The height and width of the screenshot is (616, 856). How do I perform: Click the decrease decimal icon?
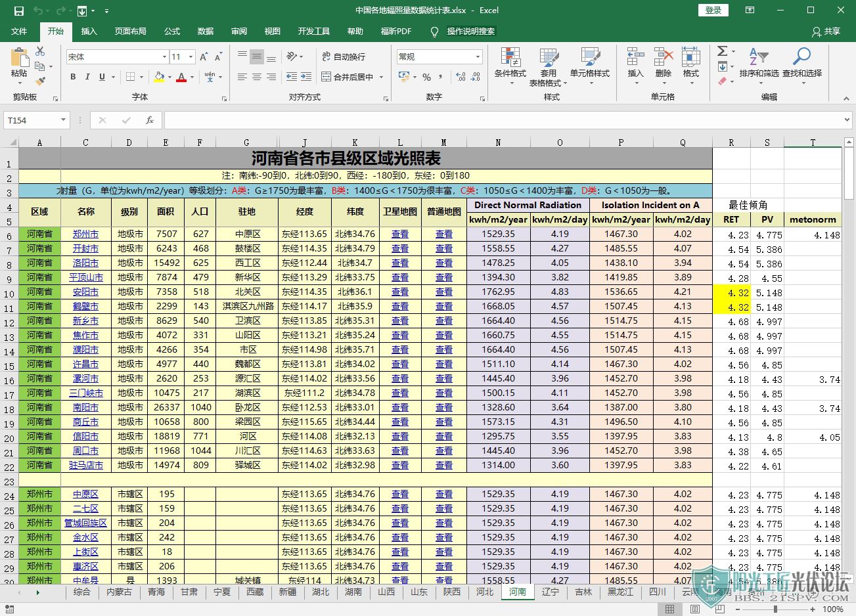click(x=476, y=77)
